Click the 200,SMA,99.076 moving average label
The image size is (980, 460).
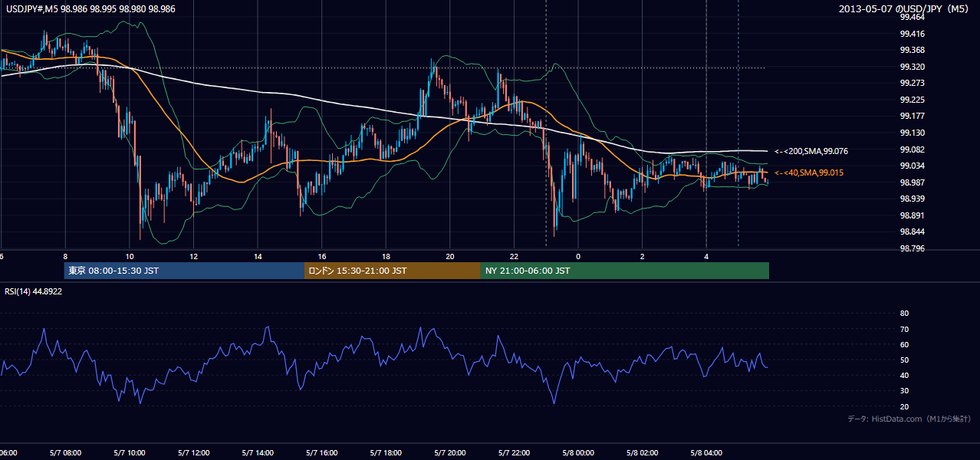coord(811,152)
